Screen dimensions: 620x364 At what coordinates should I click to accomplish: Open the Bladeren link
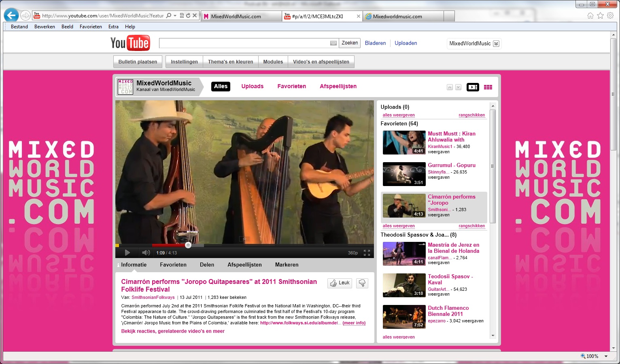(x=375, y=43)
